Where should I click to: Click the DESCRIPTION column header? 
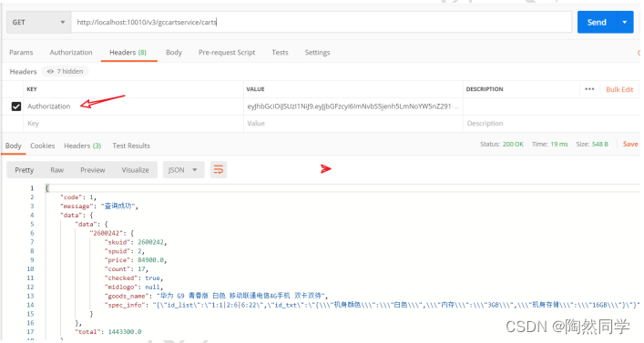(485, 89)
